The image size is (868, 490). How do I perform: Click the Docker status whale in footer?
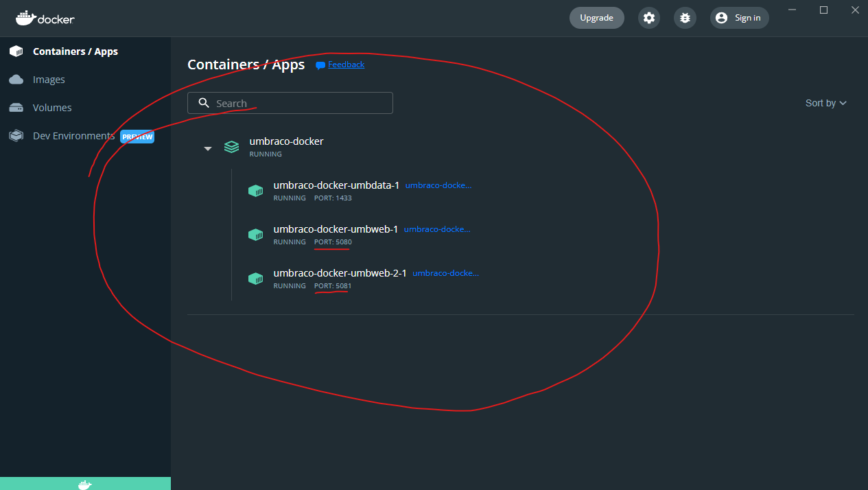(85, 485)
